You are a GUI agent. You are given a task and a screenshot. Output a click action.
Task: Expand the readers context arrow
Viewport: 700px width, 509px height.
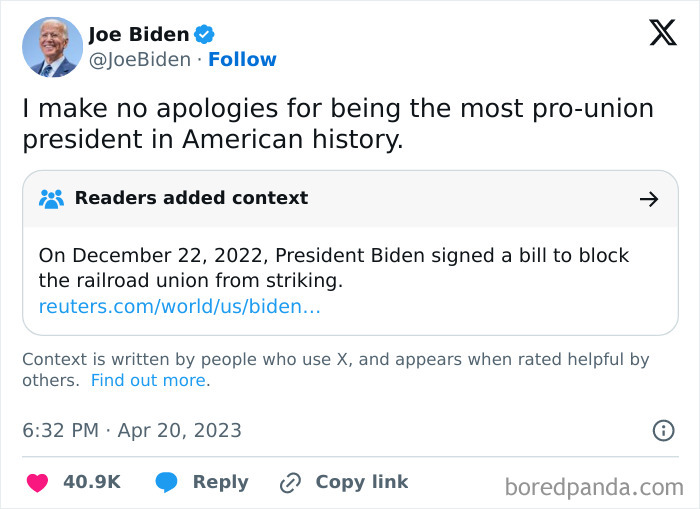tap(649, 199)
